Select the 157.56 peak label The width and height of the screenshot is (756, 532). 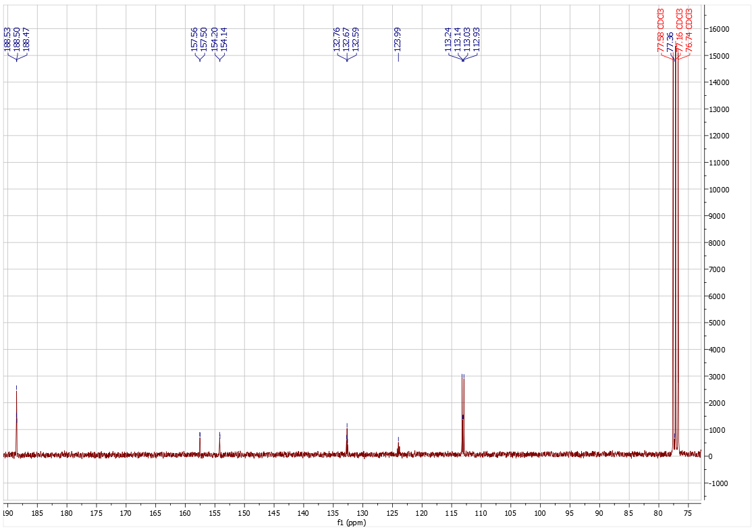pos(194,40)
